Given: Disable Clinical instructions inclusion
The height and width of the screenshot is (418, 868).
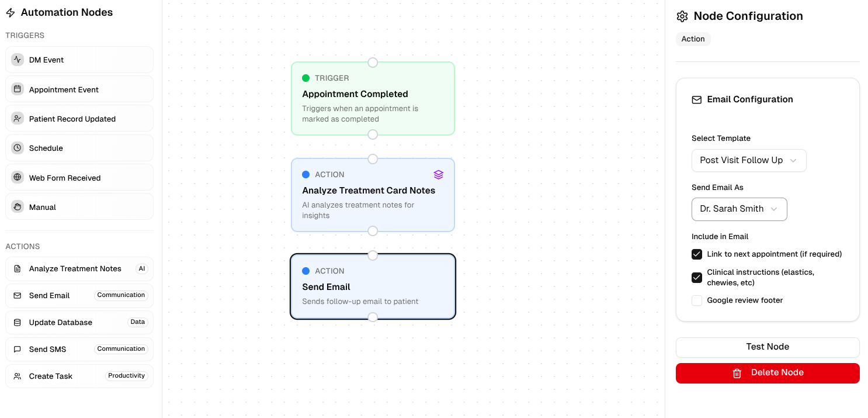Looking at the screenshot, I should 697,277.
